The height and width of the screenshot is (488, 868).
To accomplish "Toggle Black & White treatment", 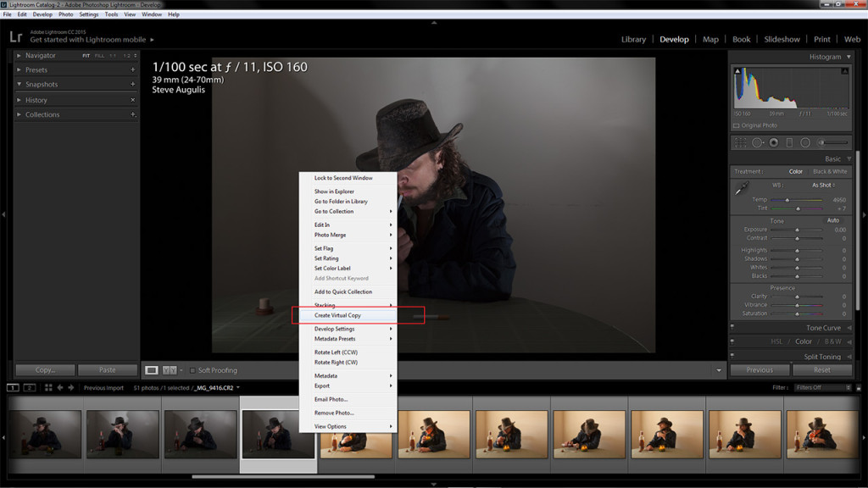I will point(829,170).
